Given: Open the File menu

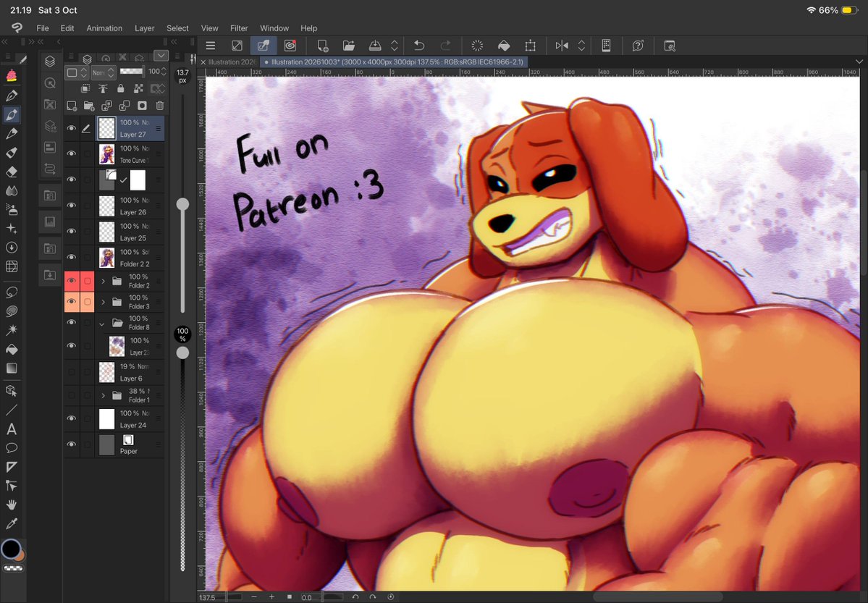Looking at the screenshot, I should pyautogui.click(x=43, y=28).
